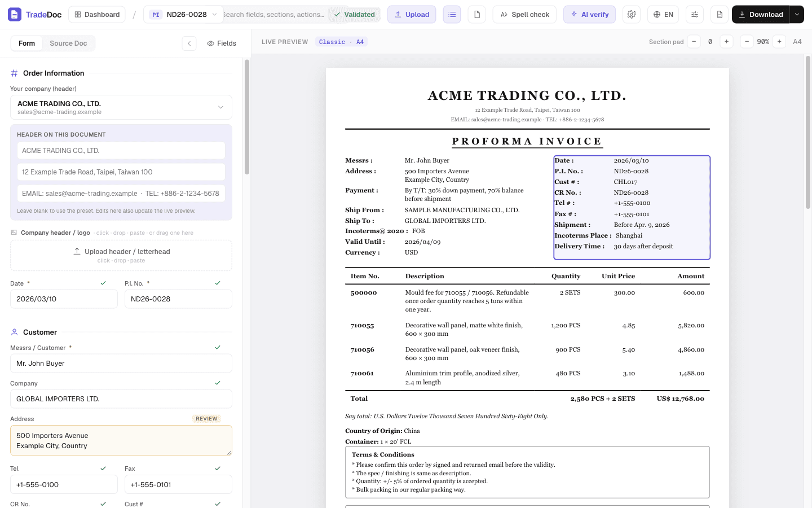Viewport: 812px width, 508px height.
Task: Click the preview pane scrollbar
Action: [807, 133]
